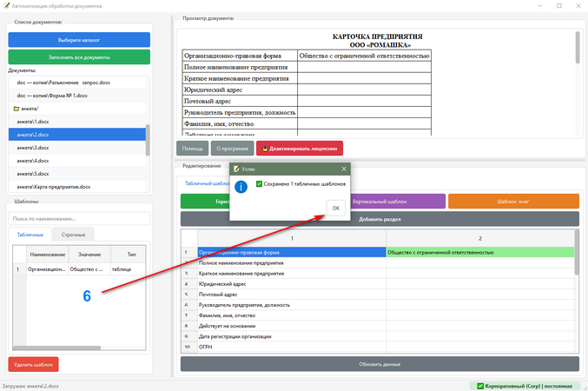Select template row Организацион...
This screenshot has width=588, height=391.
click(79, 269)
